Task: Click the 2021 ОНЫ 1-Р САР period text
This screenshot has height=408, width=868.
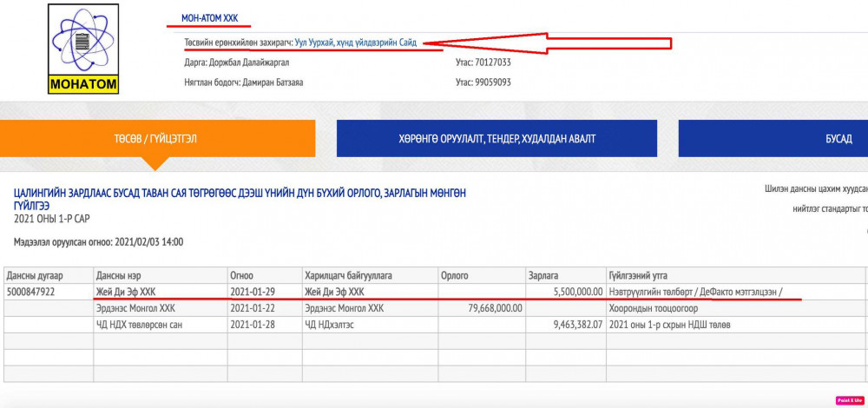Action: click(51, 219)
